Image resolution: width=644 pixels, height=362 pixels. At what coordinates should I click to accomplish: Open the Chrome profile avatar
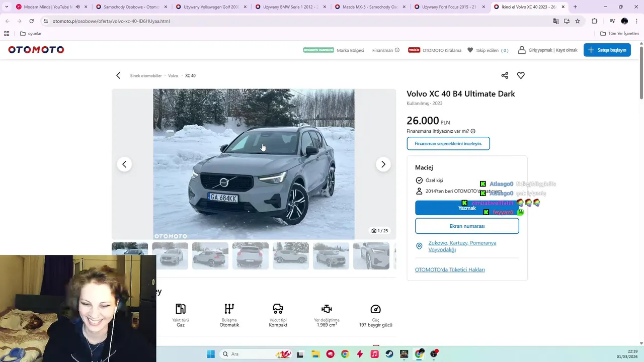624,21
